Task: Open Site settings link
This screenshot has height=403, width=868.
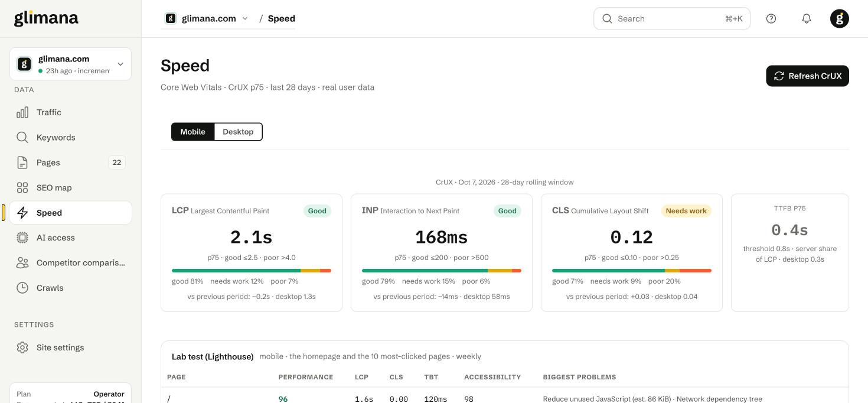Action: pos(70,347)
